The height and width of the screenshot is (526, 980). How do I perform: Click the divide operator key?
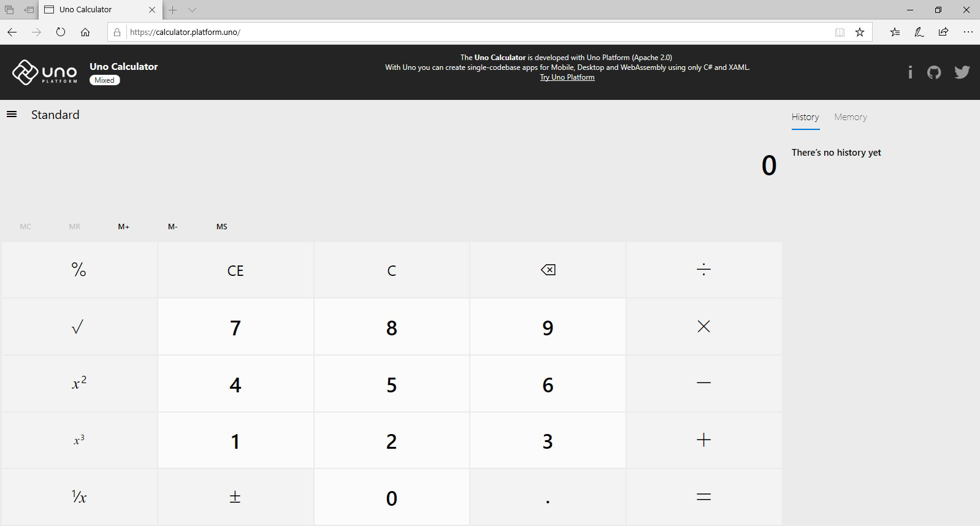(x=704, y=270)
